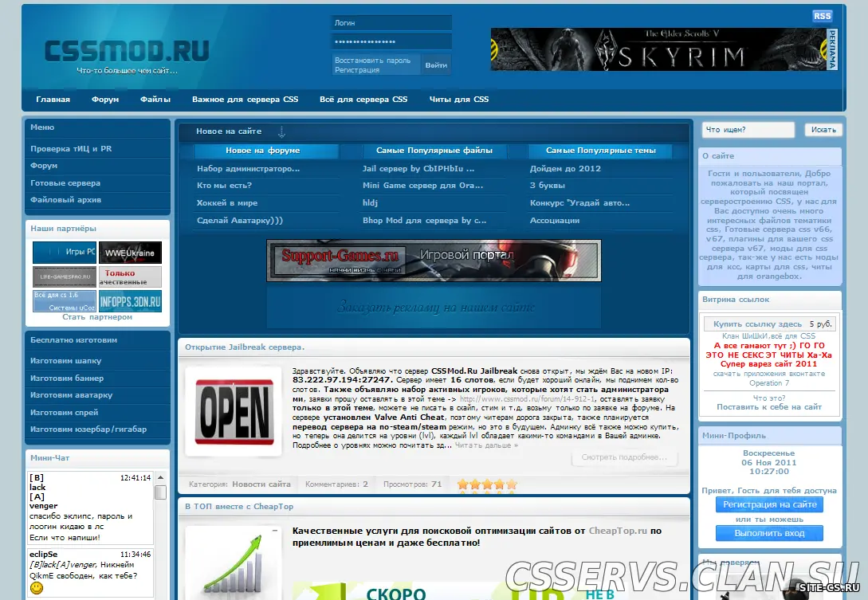Click the star rating under Jailbreak news
This screenshot has height=600, width=868.
point(486,484)
